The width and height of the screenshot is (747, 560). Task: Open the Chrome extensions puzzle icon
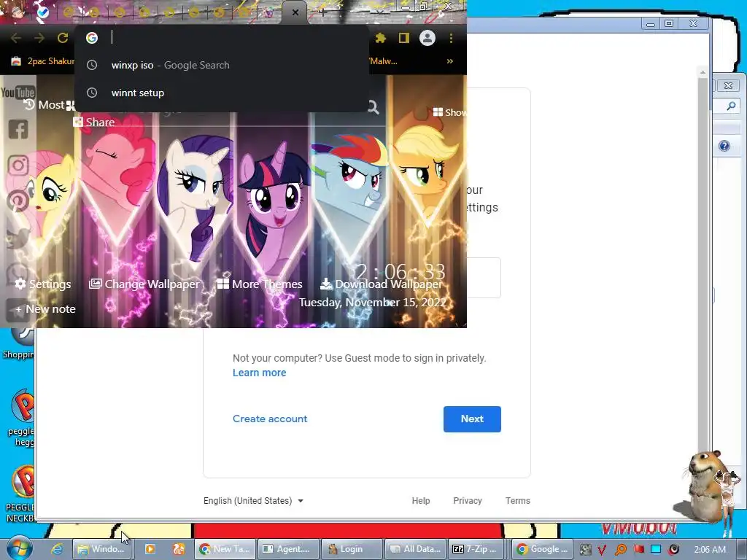pyautogui.click(x=380, y=38)
